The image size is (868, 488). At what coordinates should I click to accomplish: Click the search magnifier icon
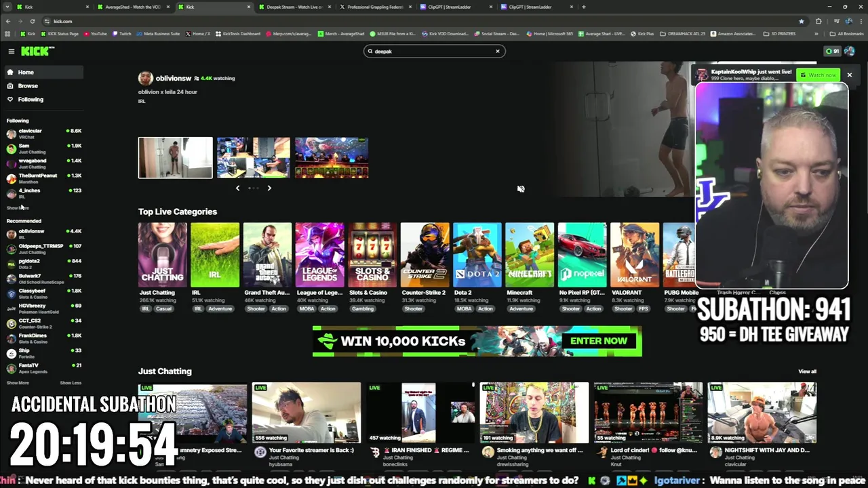[x=370, y=51]
